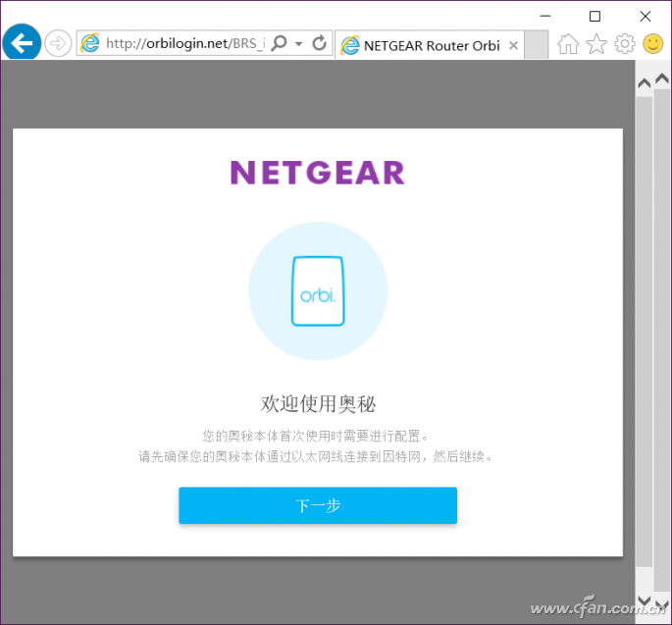Click the inner scrollbar down arrow

645,600
